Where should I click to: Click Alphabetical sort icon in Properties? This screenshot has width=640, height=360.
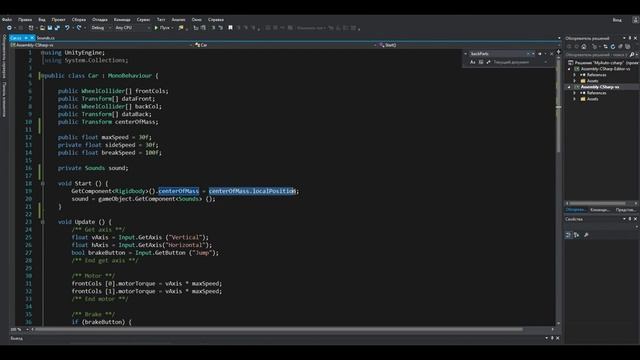point(576,235)
